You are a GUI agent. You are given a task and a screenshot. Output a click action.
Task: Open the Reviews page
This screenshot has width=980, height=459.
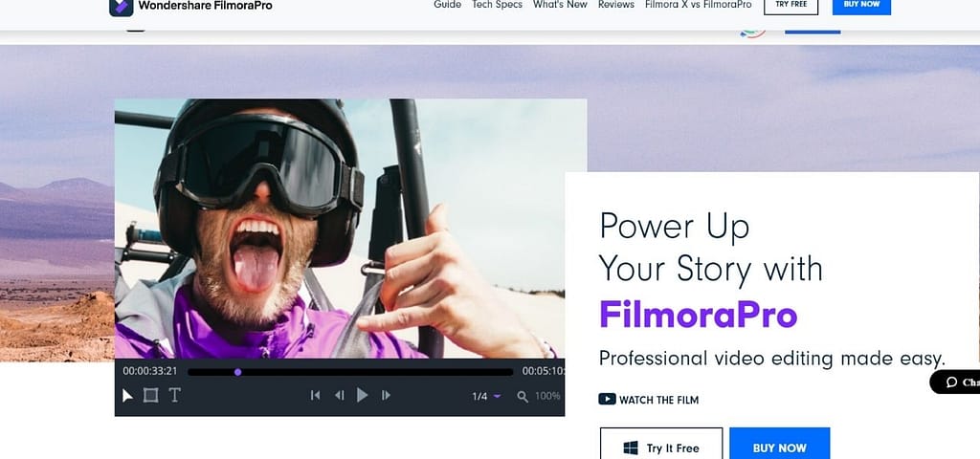tap(616, 5)
